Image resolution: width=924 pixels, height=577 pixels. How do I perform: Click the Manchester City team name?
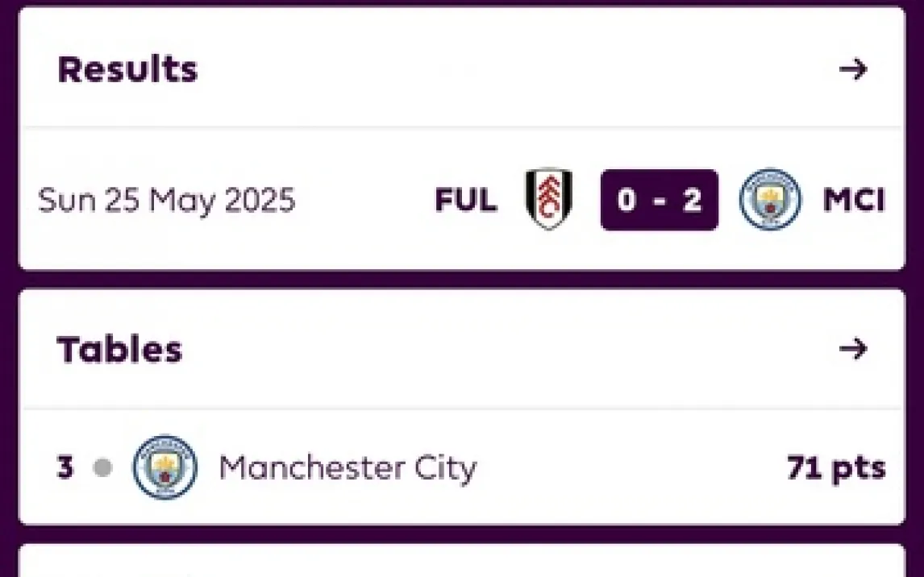click(348, 467)
